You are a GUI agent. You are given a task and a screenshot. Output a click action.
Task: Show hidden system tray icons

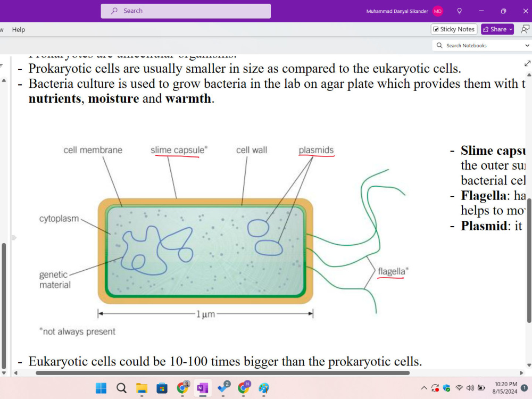tap(424, 388)
